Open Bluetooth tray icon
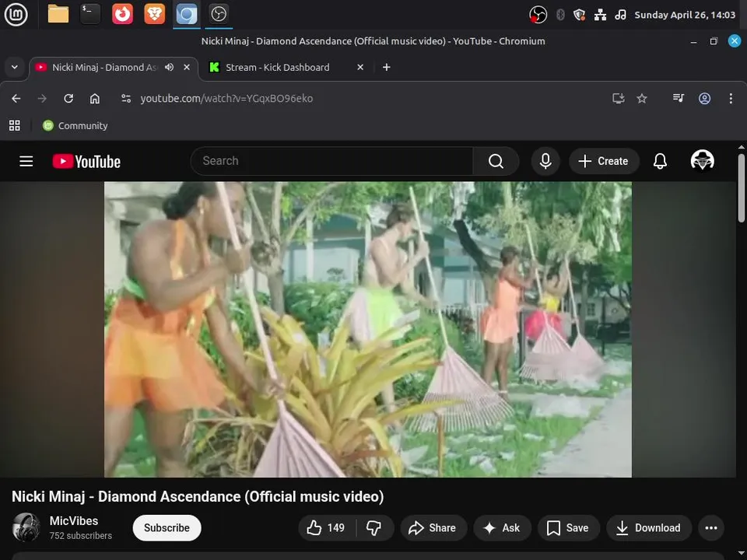 [x=560, y=15]
